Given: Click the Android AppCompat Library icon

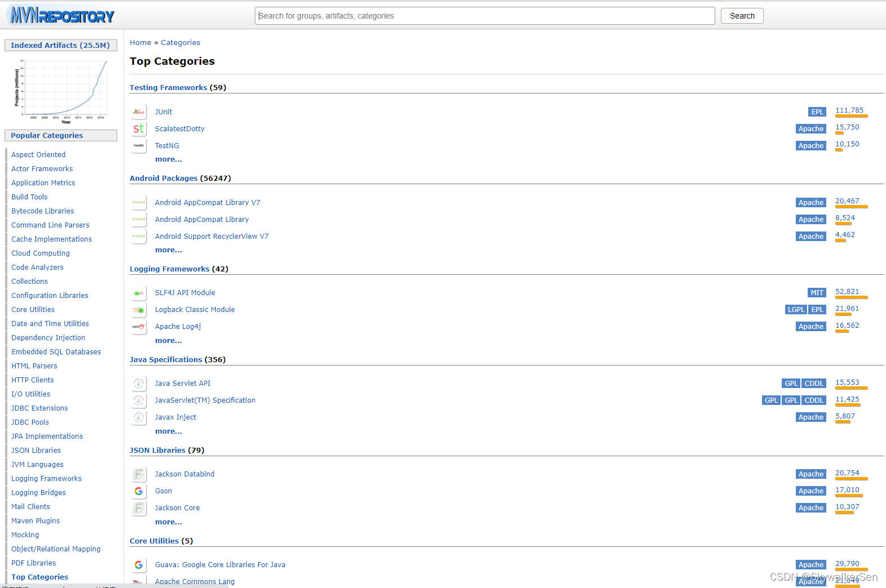Looking at the screenshot, I should coord(139,219).
